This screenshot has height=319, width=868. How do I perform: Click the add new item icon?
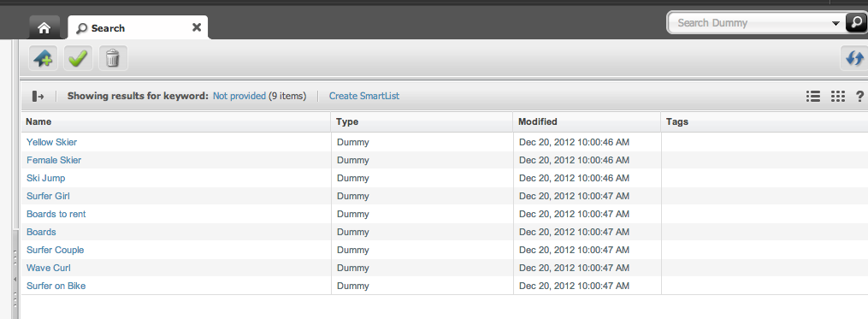pyautogui.click(x=43, y=58)
